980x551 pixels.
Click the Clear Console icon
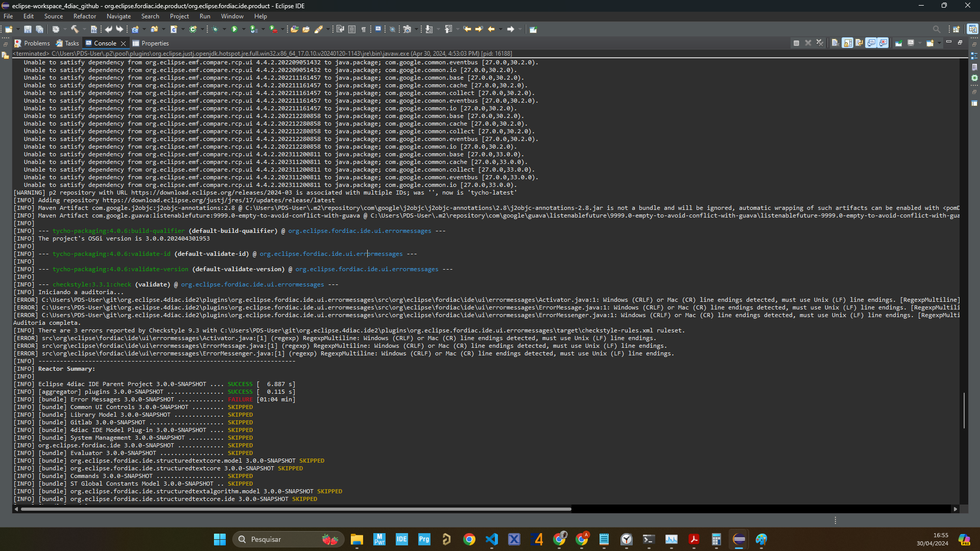click(835, 43)
